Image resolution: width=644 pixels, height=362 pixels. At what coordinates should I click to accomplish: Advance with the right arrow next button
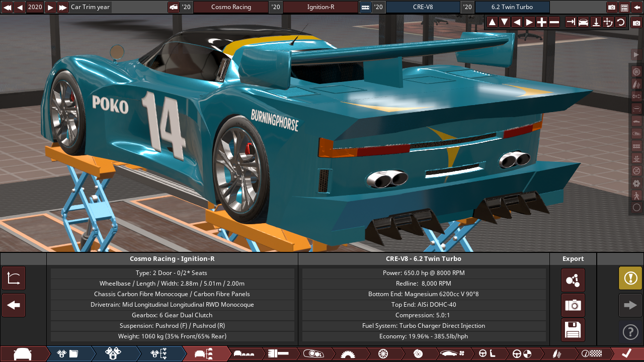pyautogui.click(x=630, y=305)
